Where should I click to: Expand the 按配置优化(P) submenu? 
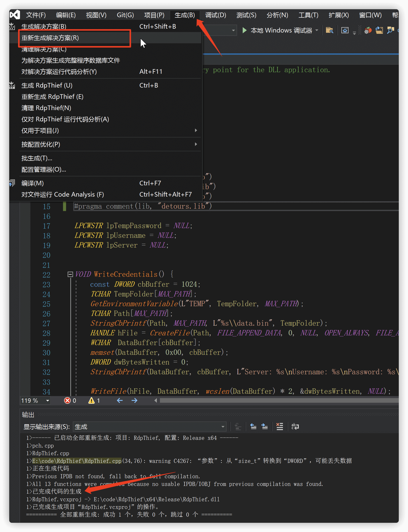point(196,144)
